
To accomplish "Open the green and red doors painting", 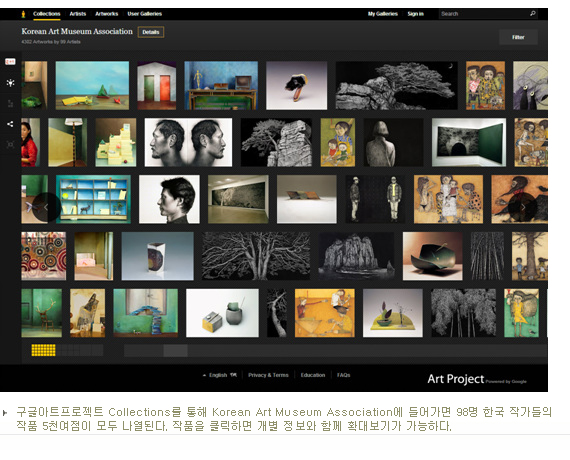I will click(157, 85).
